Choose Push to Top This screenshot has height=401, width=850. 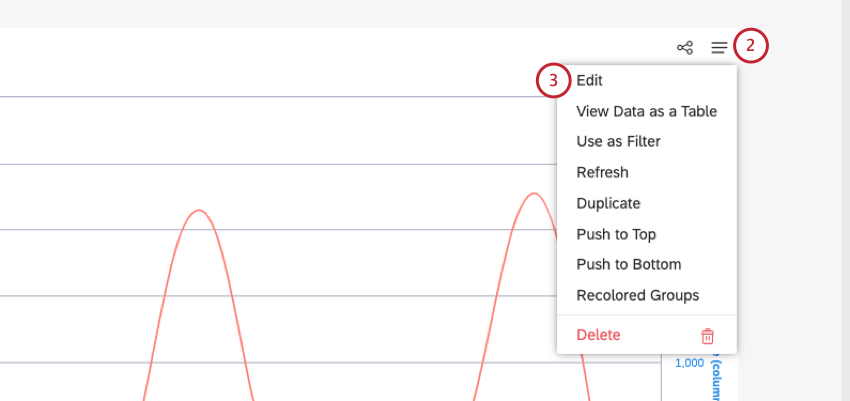coord(616,234)
